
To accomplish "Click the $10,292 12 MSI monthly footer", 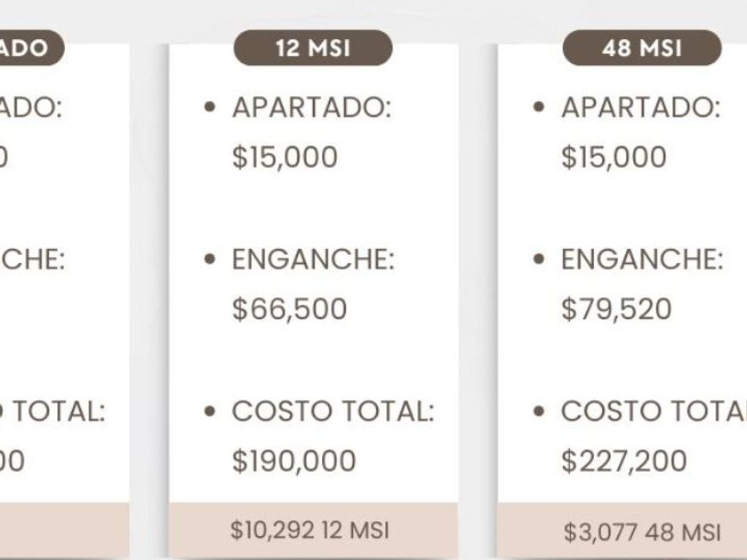I will pyautogui.click(x=309, y=531).
